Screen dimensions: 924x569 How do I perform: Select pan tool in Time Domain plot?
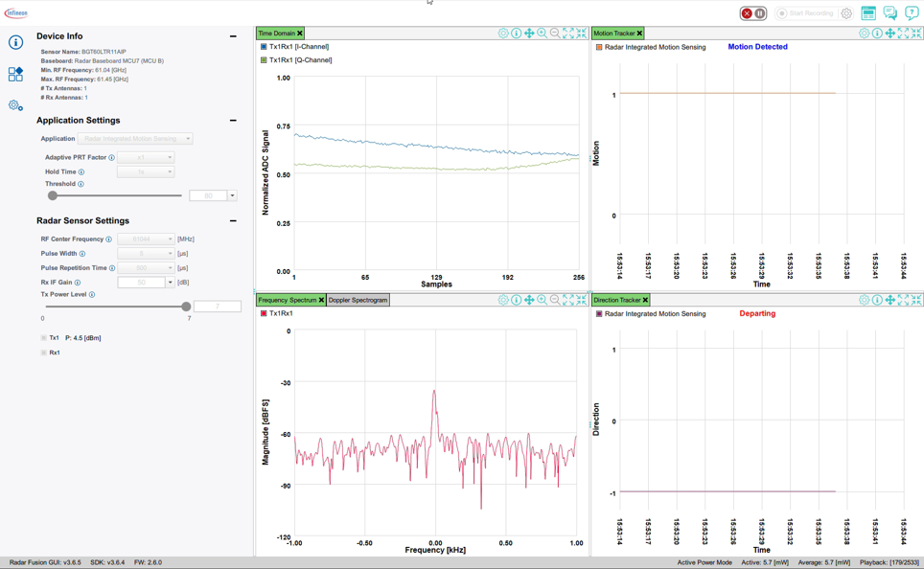pyautogui.click(x=529, y=33)
